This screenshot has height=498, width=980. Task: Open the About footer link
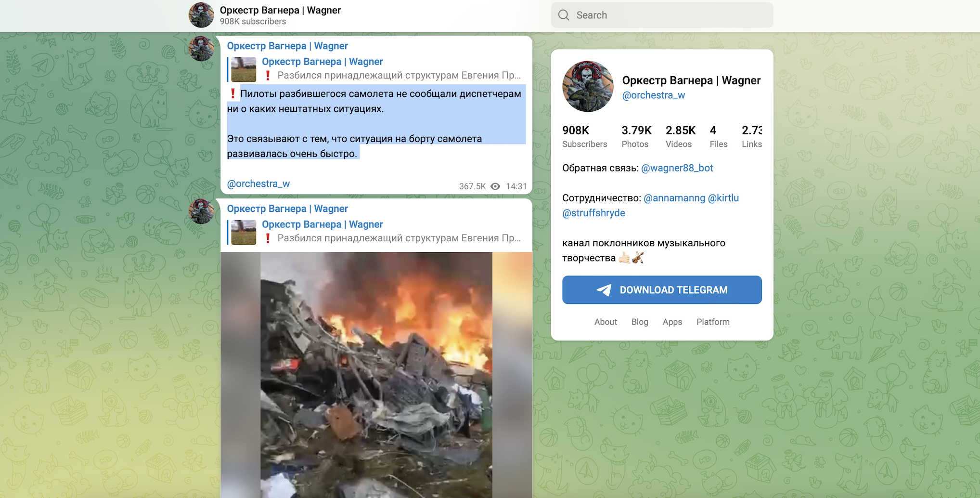pyautogui.click(x=605, y=322)
